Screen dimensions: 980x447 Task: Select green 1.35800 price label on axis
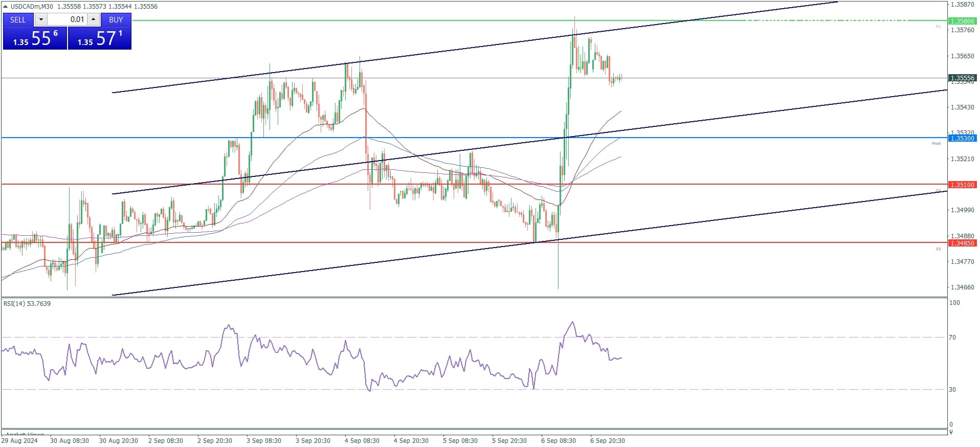point(962,21)
